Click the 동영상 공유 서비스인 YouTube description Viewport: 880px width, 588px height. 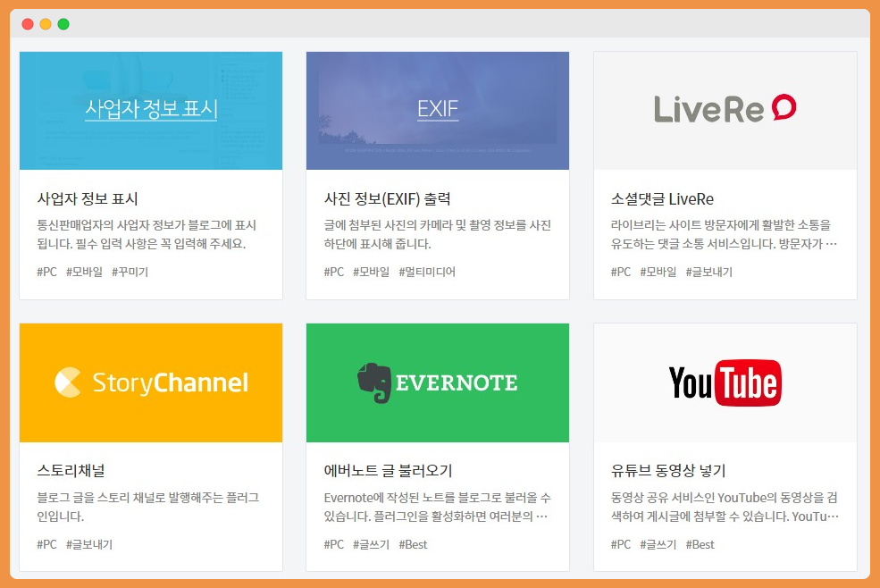click(725, 507)
